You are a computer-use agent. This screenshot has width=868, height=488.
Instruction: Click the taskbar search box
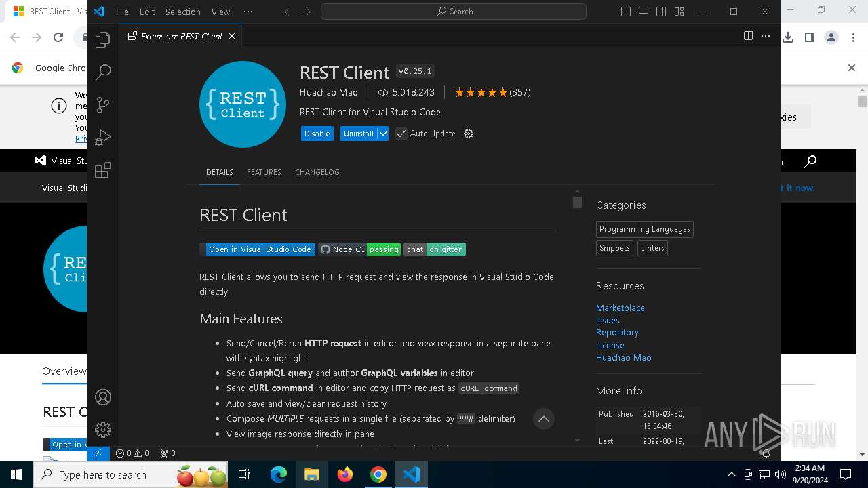[131, 474]
